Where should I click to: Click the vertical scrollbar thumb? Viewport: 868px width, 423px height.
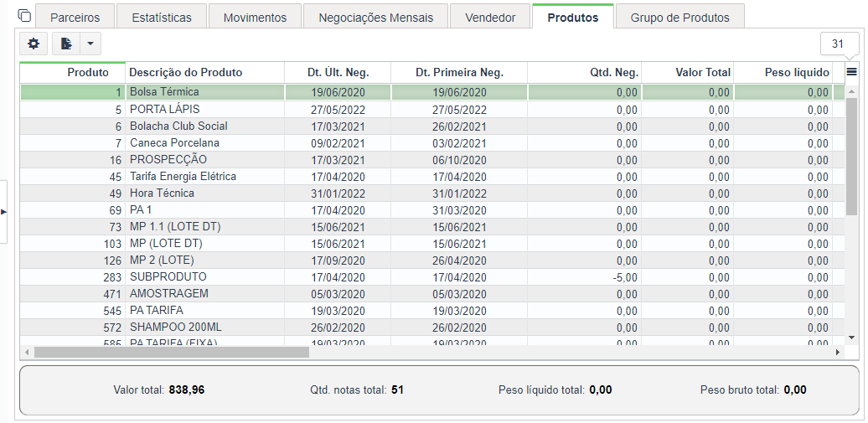pos(851,157)
